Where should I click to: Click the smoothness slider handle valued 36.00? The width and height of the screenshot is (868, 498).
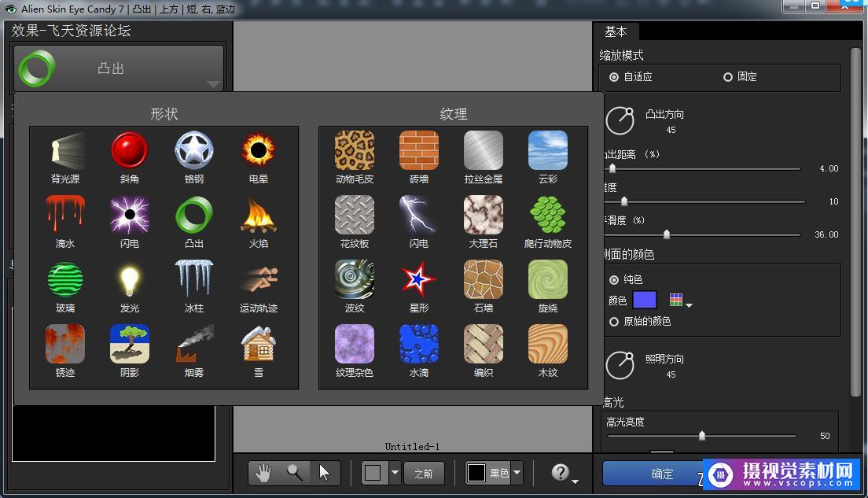click(667, 234)
